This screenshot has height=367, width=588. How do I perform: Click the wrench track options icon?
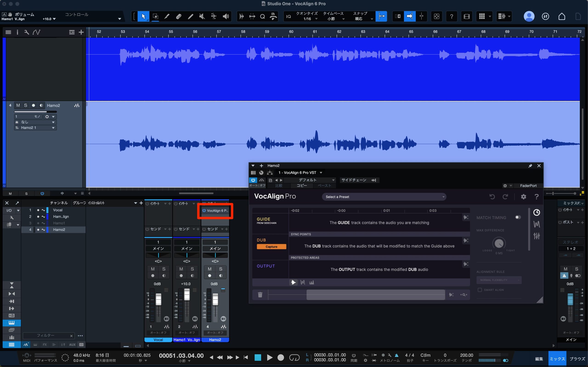tap(27, 32)
